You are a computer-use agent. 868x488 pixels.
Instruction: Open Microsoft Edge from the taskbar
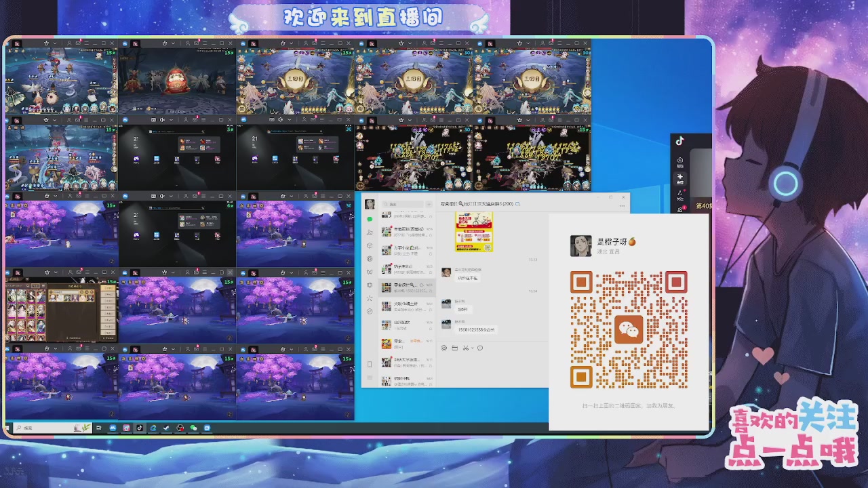(153, 428)
